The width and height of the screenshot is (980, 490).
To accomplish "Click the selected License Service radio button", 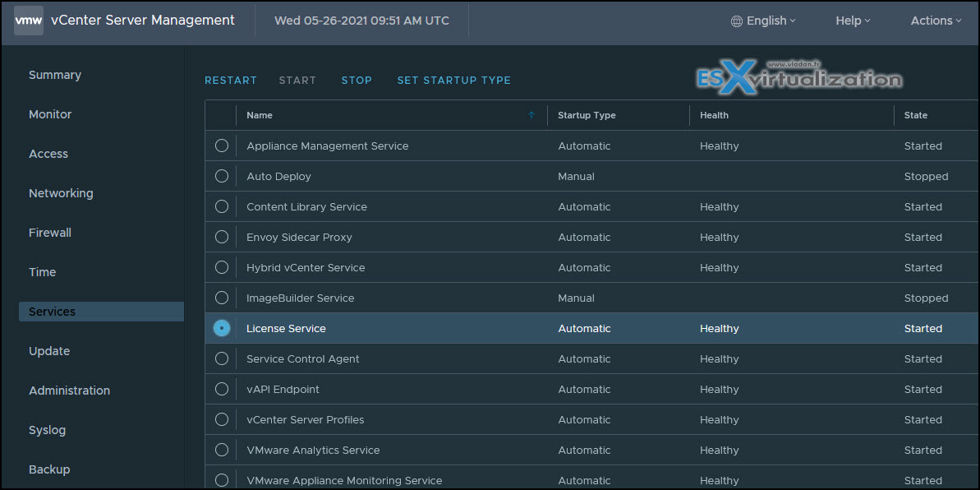I will [x=222, y=328].
